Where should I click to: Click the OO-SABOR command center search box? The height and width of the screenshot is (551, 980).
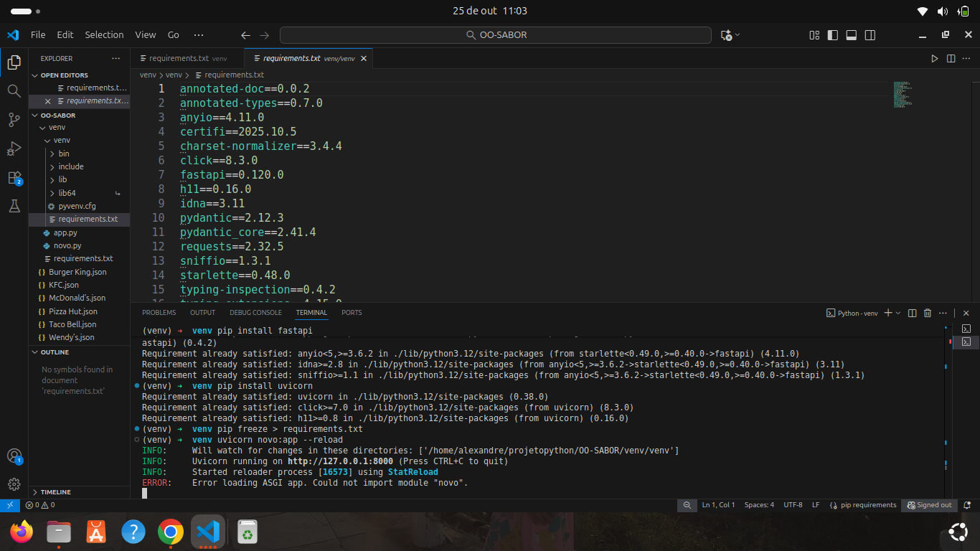[x=496, y=35]
